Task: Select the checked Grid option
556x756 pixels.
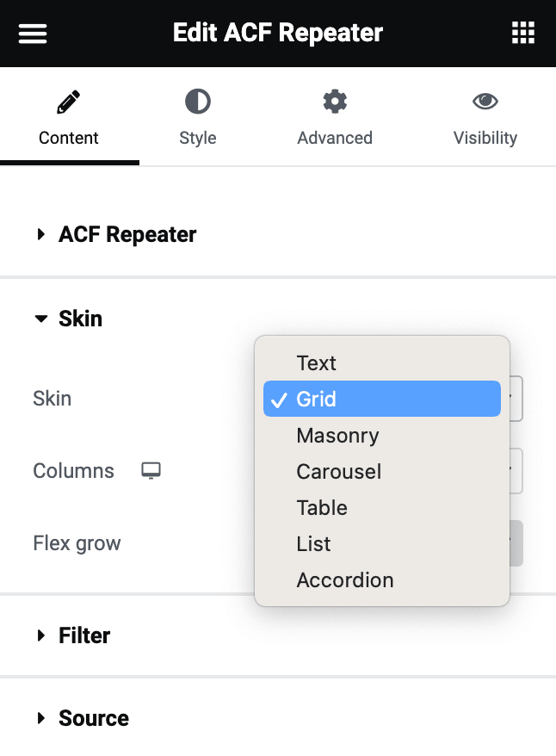Action: pos(382,399)
